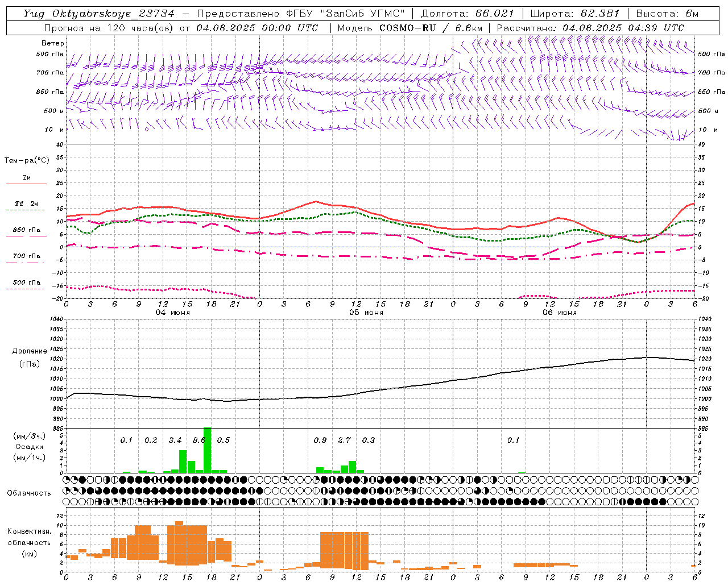
Task: Select the (мм/3ч.) units label
Action: (29, 436)
